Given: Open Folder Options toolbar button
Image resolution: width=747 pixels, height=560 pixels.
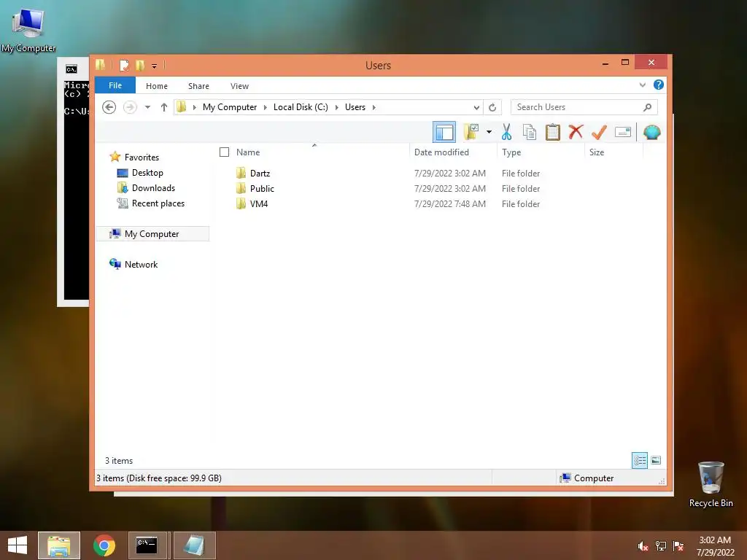Looking at the screenshot, I should click(472, 132).
